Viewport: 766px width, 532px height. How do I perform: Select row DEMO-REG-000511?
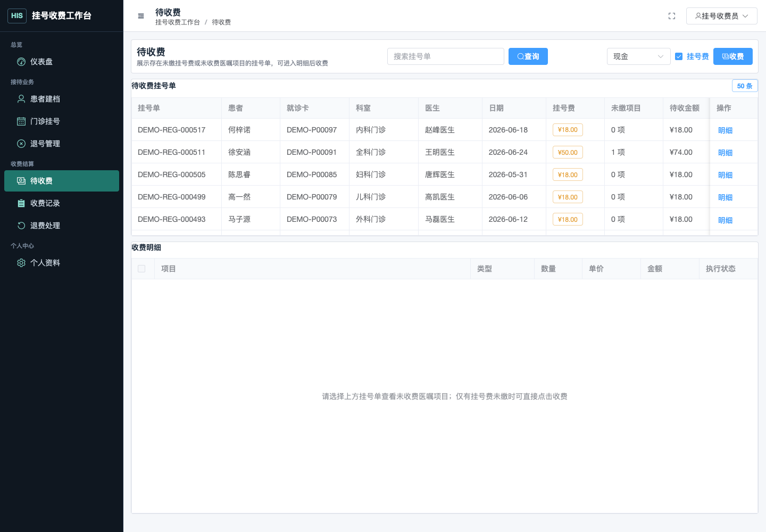tap(445, 152)
